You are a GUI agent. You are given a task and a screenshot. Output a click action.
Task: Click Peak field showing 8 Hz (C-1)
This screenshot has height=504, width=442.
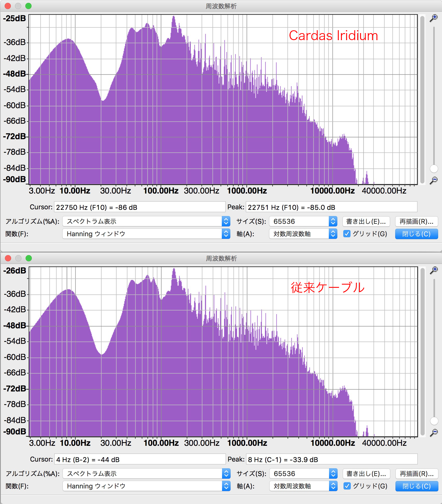pos(332,459)
